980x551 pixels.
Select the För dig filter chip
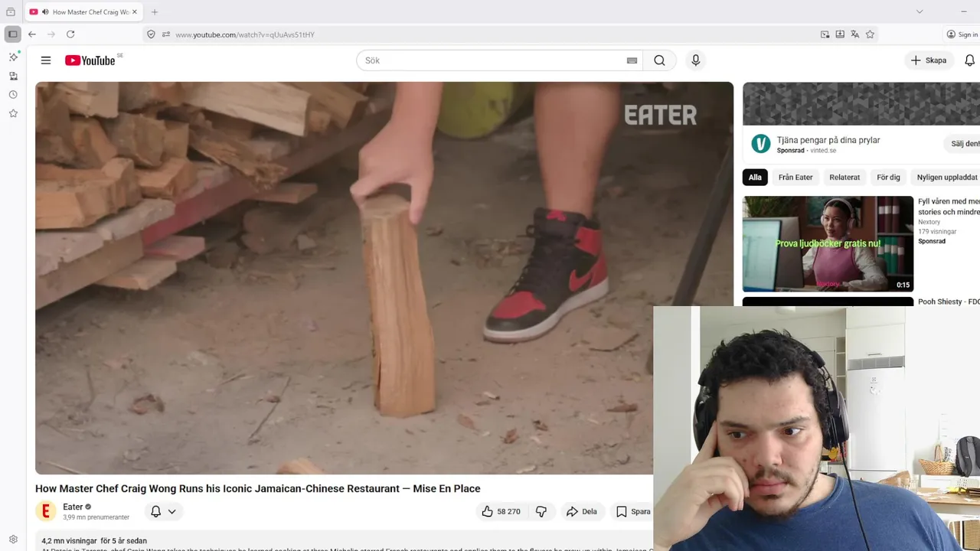tap(888, 177)
